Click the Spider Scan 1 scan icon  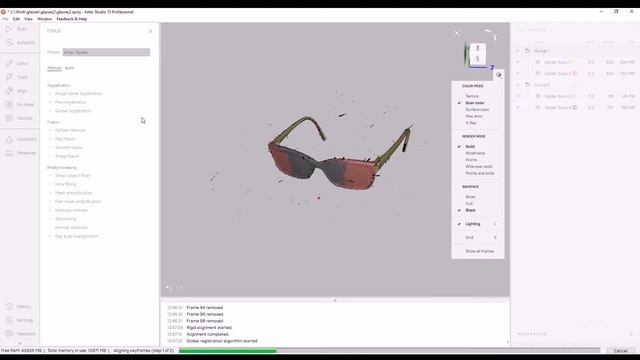[x=538, y=62]
